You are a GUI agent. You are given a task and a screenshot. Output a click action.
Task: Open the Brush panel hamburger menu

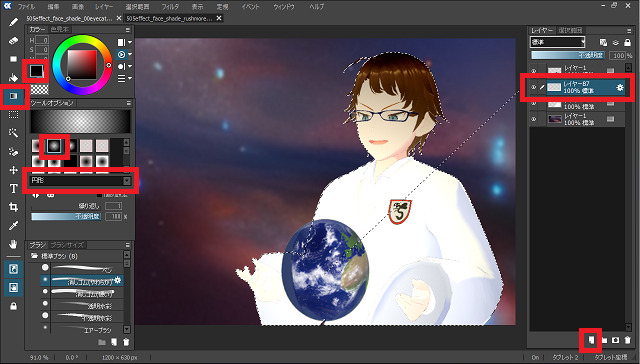(128, 245)
